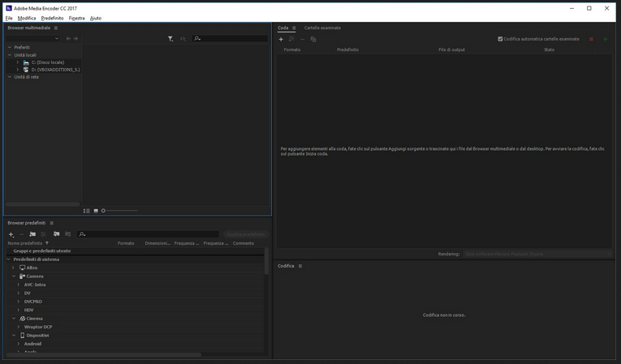Viewport: 621px width, 364px height.
Task: Open the File menu
Action: point(9,18)
